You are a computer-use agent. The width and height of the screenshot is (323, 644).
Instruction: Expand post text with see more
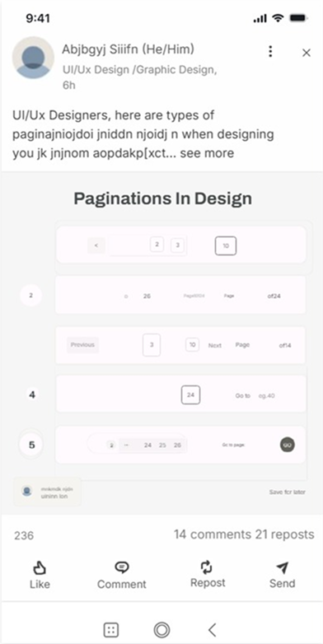point(207,153)
